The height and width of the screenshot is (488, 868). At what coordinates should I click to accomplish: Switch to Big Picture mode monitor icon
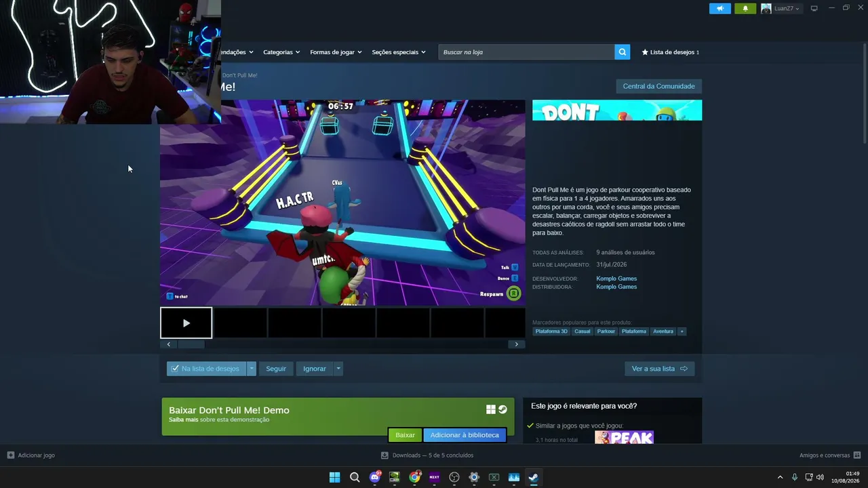814,8
